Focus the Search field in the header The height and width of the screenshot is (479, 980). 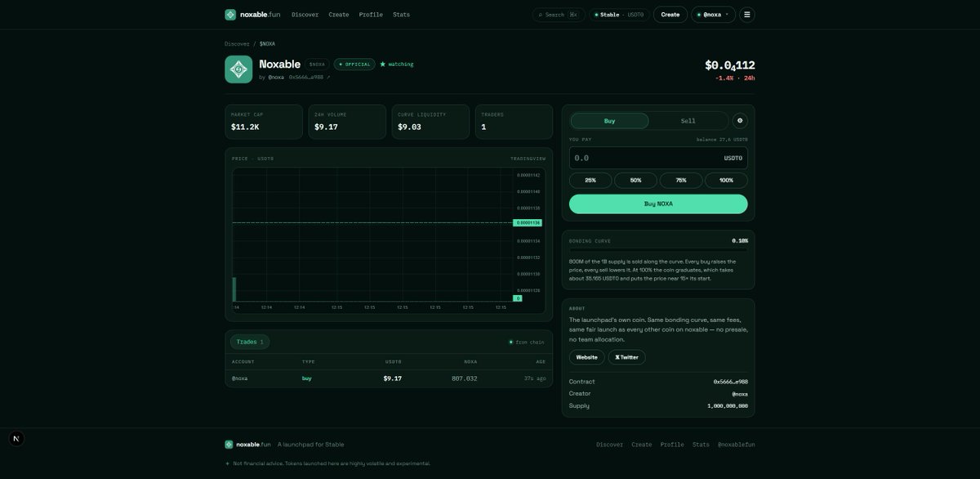click(x=559, y=15)
